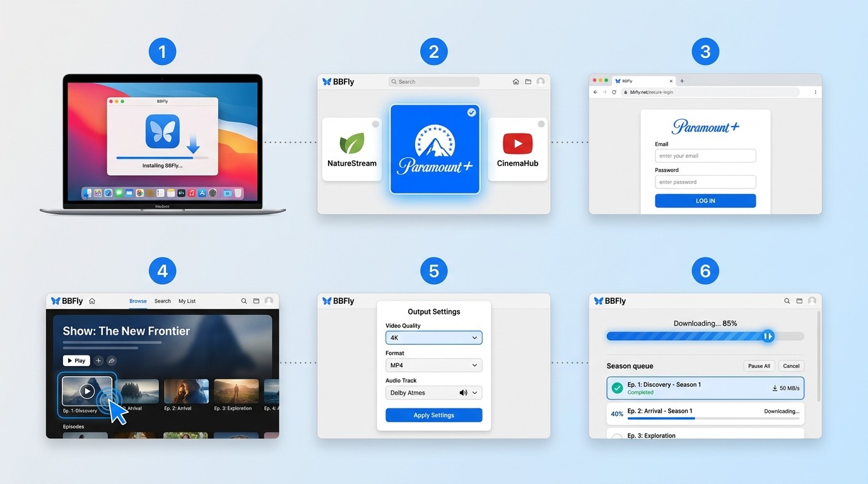Open the Trash in the MacBook dock
Image resolution: width=868 pixels, height=484 pixels.
pos(238,193)
